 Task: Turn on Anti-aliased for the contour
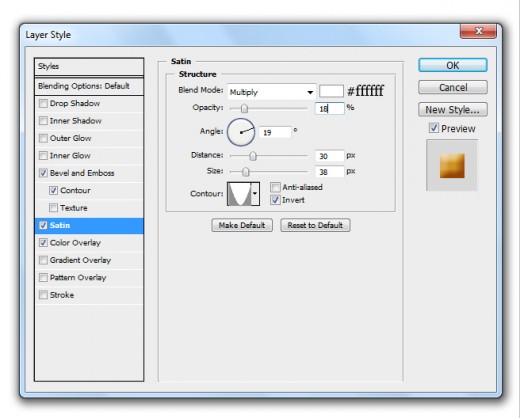275,187
